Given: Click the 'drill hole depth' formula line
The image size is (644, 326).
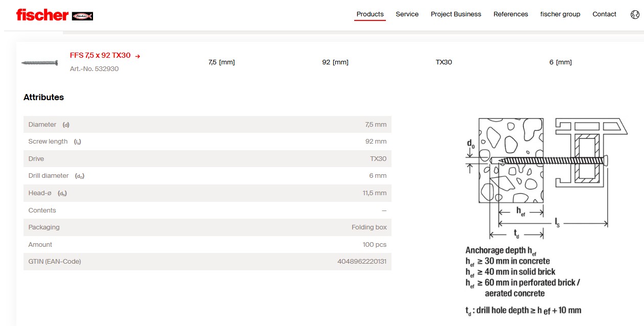Looking at the screenshot, I should coord(523,311).
